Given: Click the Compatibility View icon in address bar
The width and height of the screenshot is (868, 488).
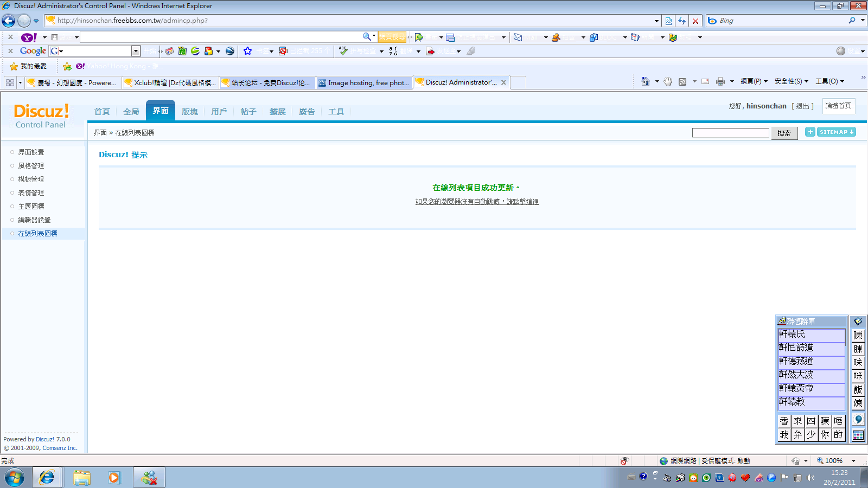Looking at the screenshot, I should point(668,21).
